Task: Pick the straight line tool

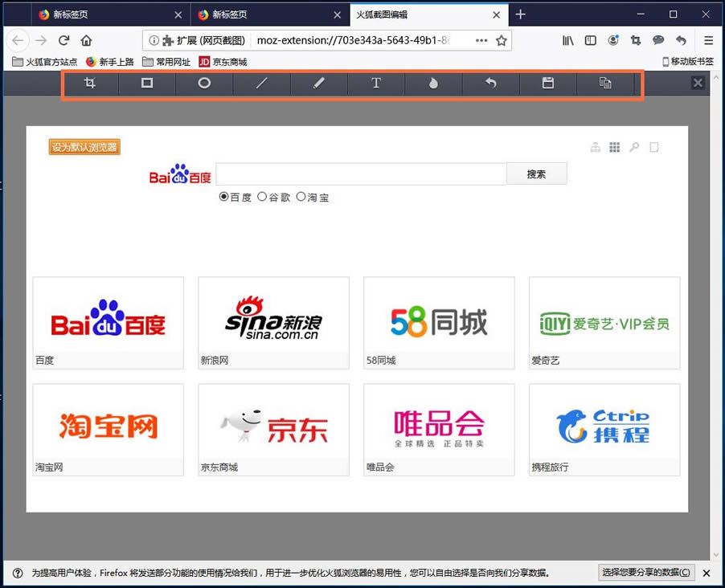Action: tap(262, 84)
